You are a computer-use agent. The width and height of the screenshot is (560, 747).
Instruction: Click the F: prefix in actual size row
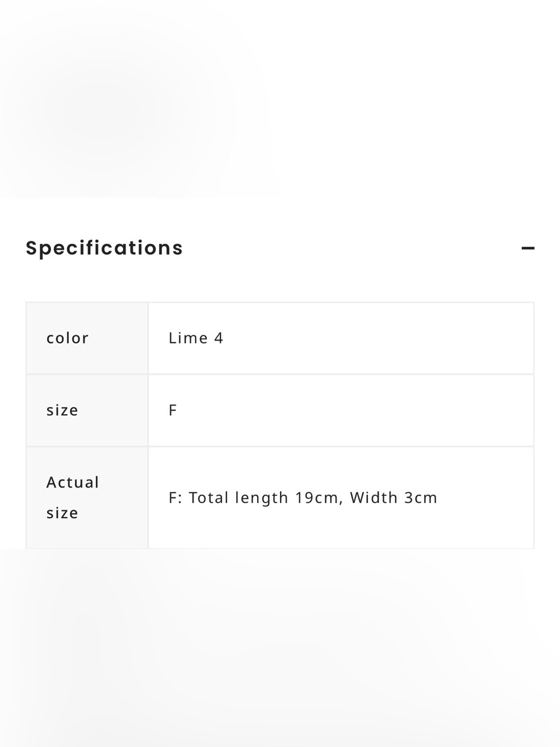(x=175, y=498)
